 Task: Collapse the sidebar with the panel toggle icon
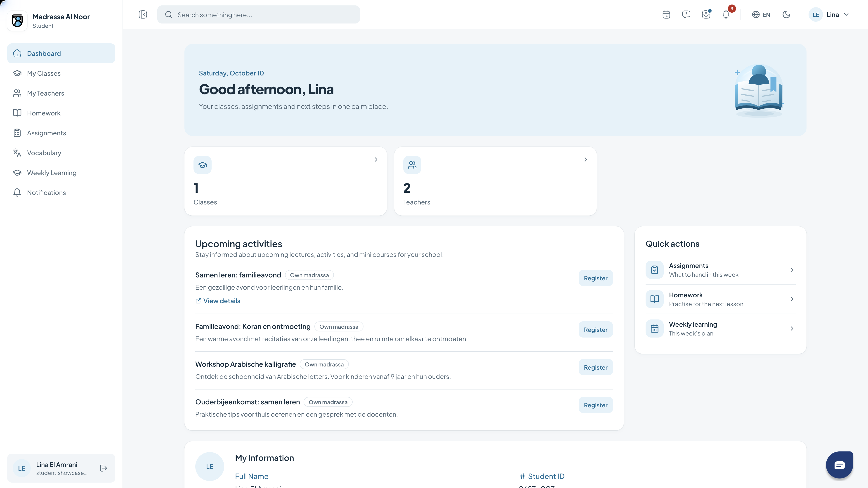(x=143, y=14)
